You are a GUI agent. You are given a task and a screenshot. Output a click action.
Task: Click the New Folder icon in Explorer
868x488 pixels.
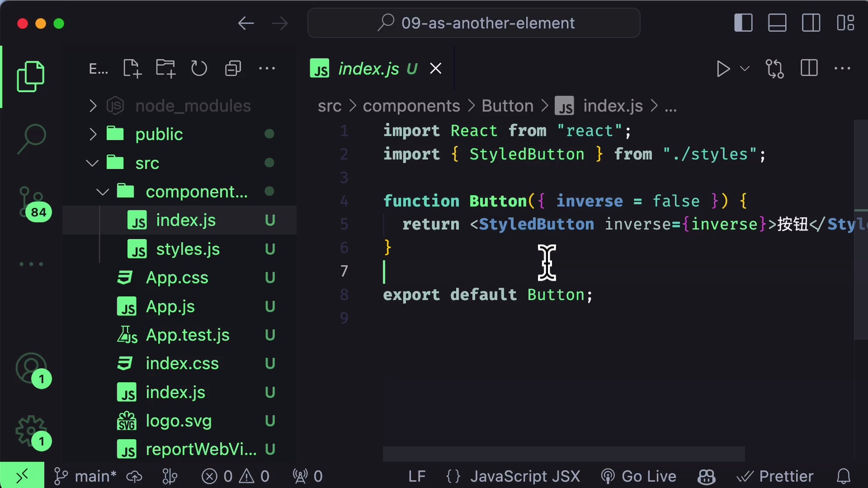click(x=165, y=69)
